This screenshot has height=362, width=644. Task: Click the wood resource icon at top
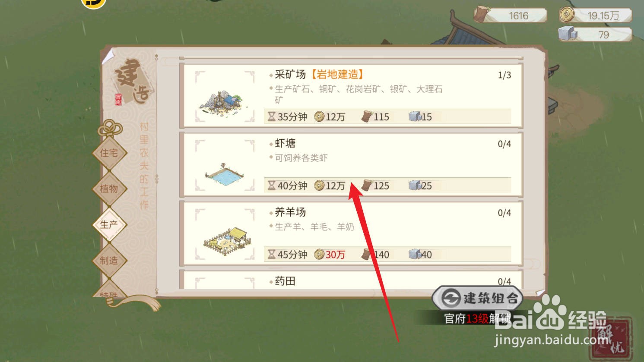coord(481,14)
